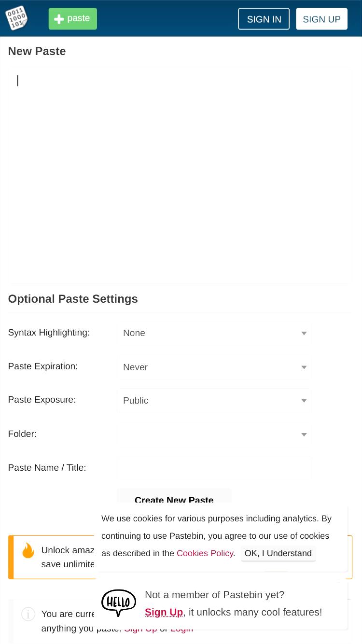Click the Pastebin binary logo icon

[x=16, y=18]
